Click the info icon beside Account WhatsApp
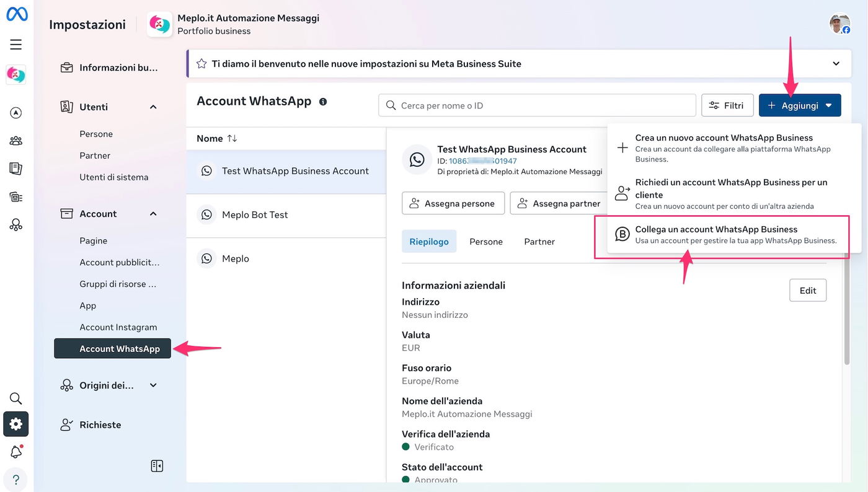Viewport: 868px width, 492px height. (323, 102)
